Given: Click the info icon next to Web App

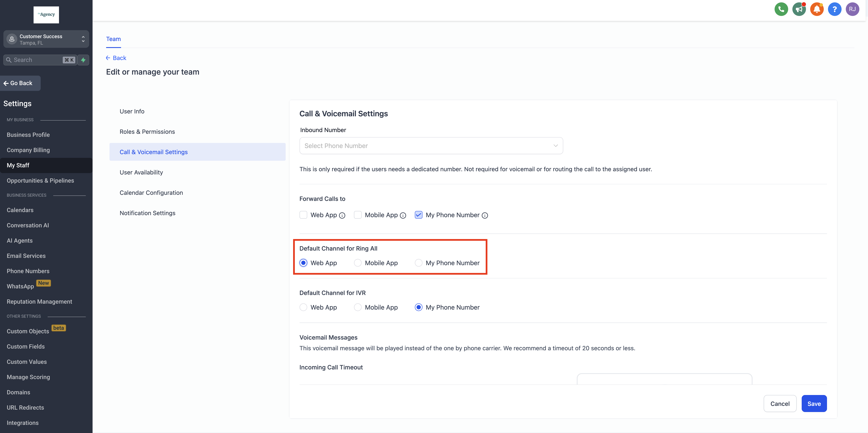Looking at the screenshot, I should (342, 216).
